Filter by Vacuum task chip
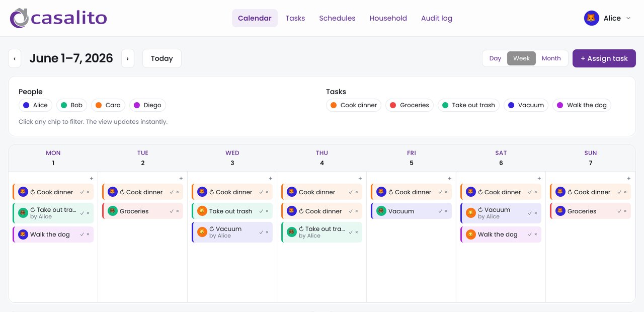Viewport: 644px width, 312px height. 526,105
